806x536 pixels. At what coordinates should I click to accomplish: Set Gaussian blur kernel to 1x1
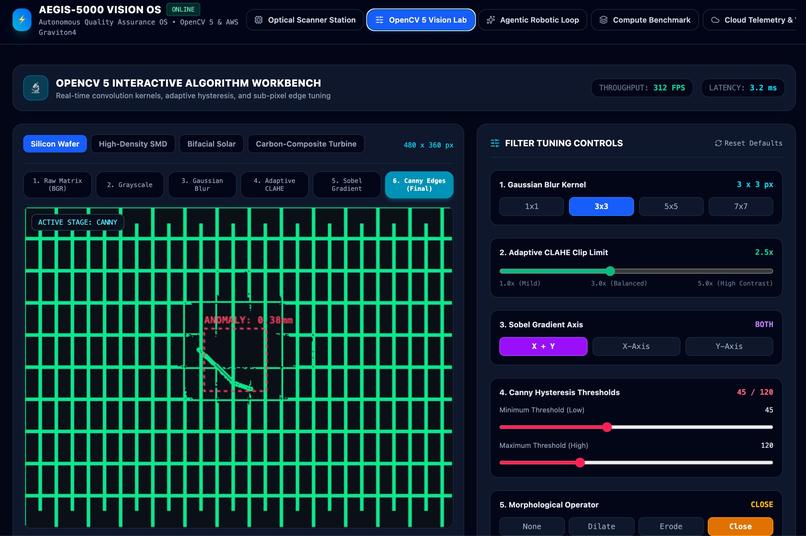(x=532, y=206)
